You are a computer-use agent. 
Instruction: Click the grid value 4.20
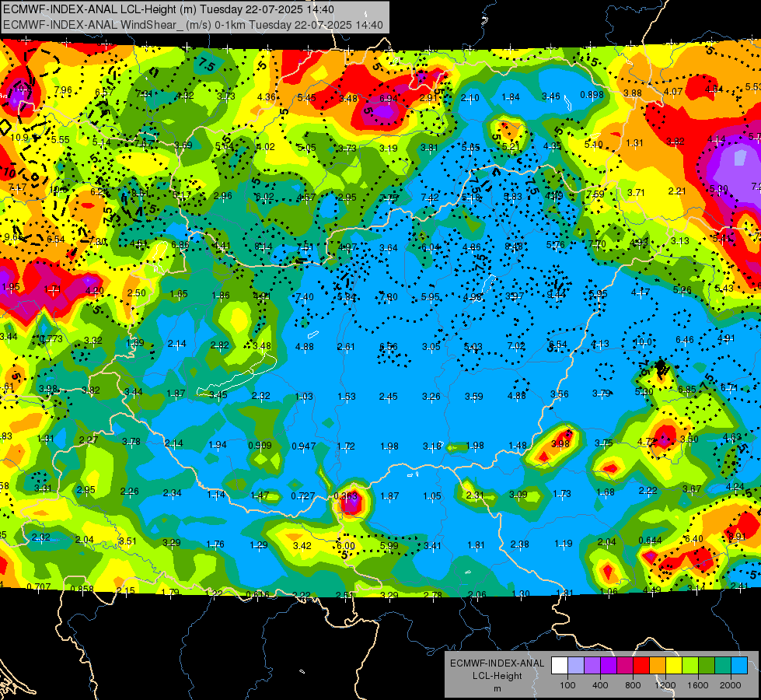95,291
